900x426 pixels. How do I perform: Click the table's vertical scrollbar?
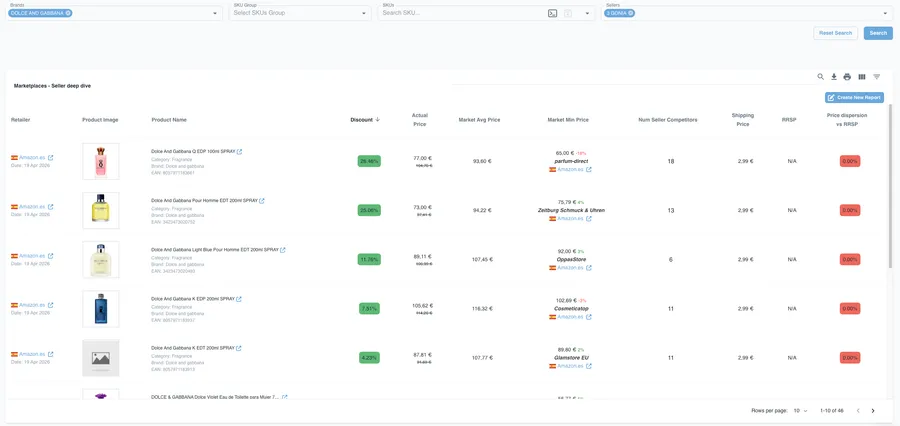tap(890, 184)
